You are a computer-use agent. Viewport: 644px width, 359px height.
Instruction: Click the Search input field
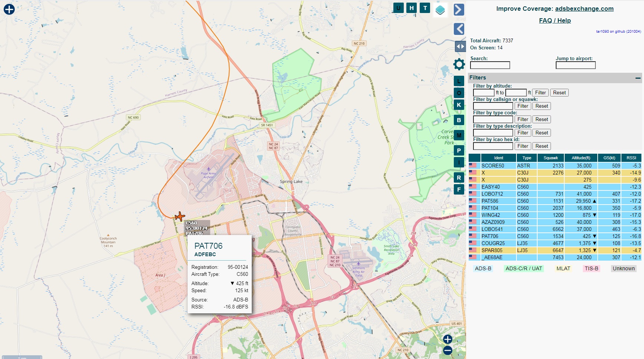pyautogui.click(x=490, y=65)
